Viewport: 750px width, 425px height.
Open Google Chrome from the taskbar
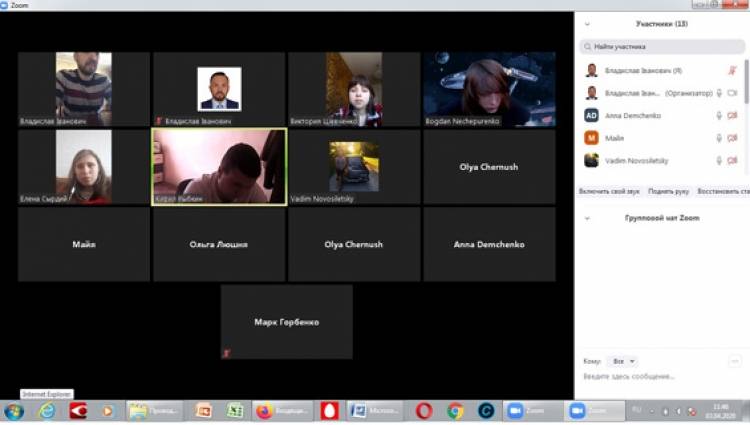(455, 411)
